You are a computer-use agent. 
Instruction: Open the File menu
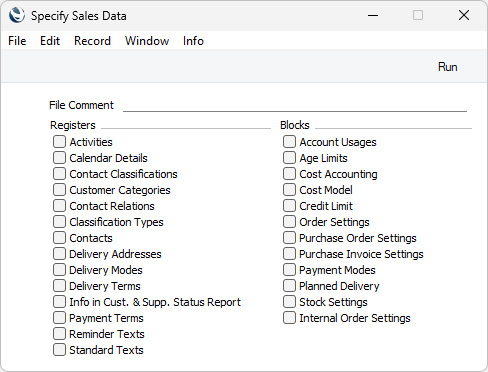coord(17,41)
